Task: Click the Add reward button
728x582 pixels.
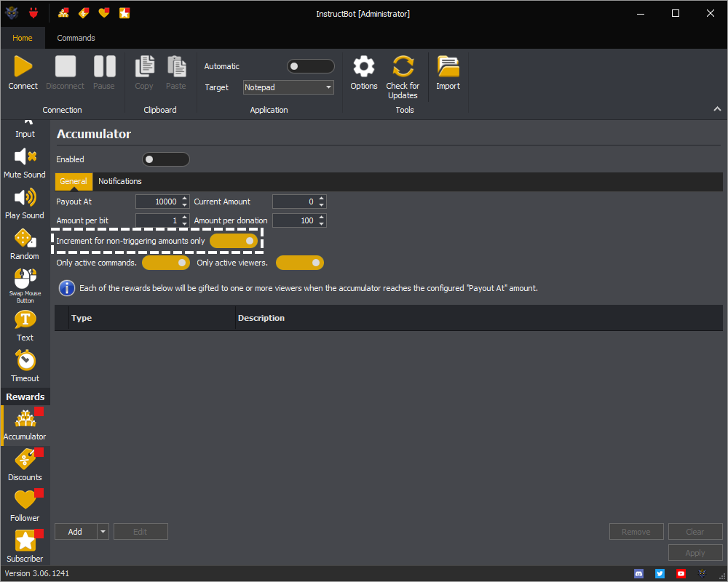Action: tap(76, 532)
